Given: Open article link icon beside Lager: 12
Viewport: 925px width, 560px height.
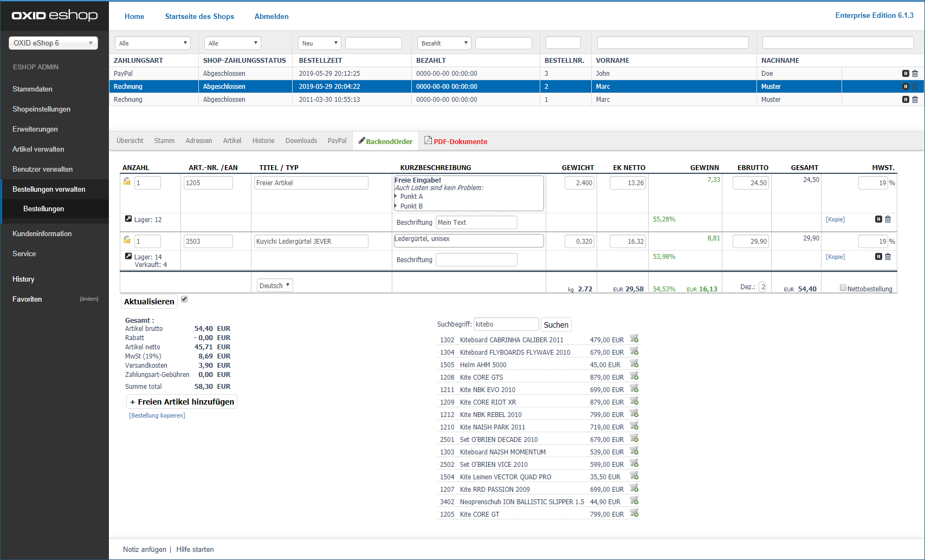Looking at the screenshot, I should pyautogui.click(x=128, y=219).
